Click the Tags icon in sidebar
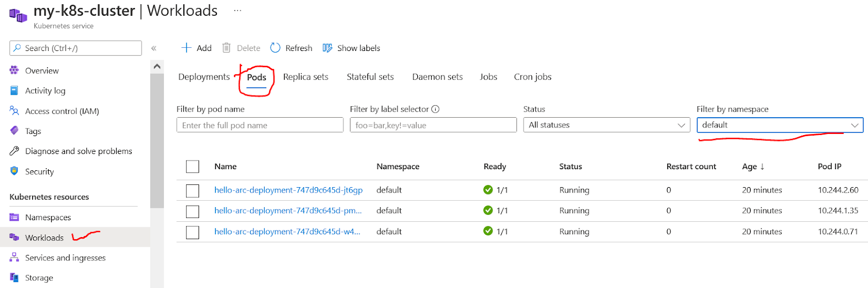The height and width of the screenshot is (288, 868). click(14, 131)
